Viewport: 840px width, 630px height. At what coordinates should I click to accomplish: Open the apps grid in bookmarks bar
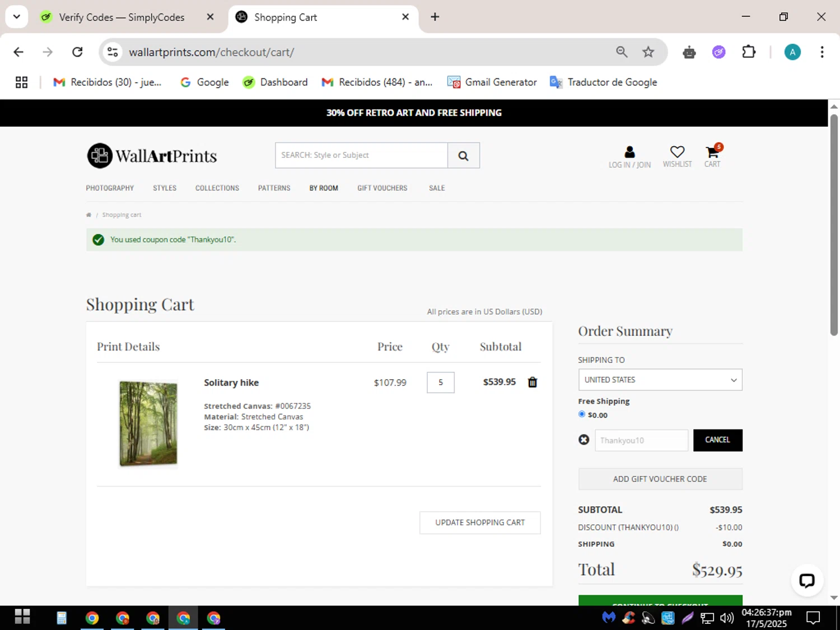[21, 82]
